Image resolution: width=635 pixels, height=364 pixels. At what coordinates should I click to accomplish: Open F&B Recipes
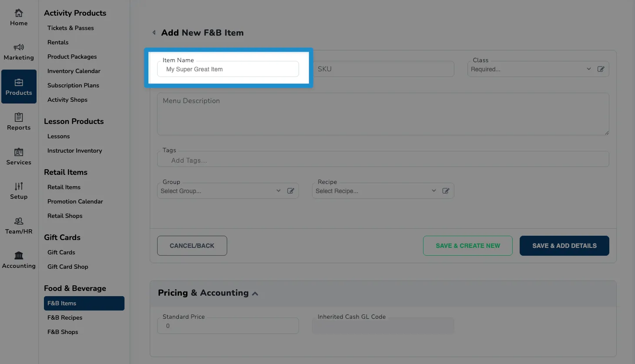coord(65,317)
